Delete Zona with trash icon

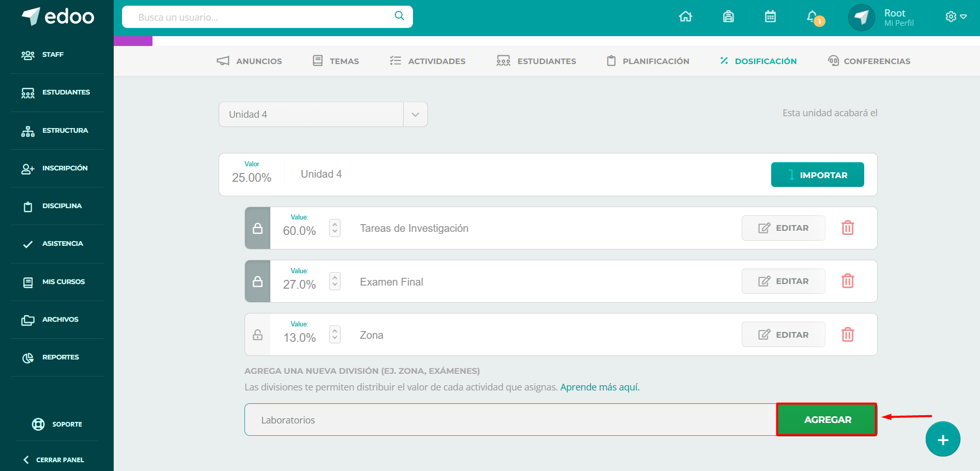pyautogui.click(x=848, y=335)
